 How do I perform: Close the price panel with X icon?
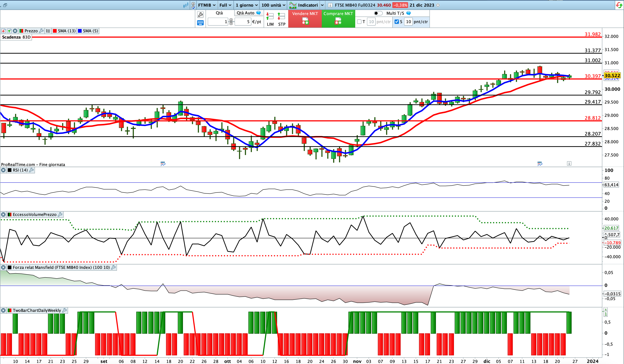(x=15, y=31)
